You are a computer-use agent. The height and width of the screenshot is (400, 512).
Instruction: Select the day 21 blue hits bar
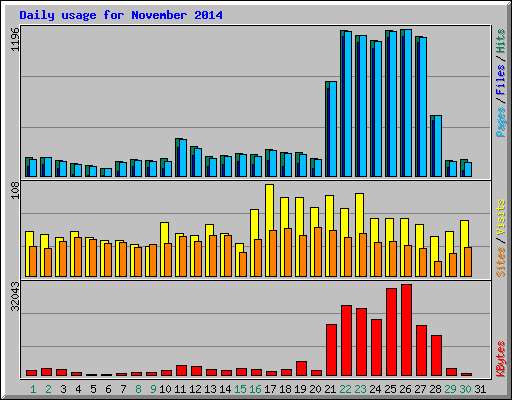pyautogui.click(x=333, y=129)
